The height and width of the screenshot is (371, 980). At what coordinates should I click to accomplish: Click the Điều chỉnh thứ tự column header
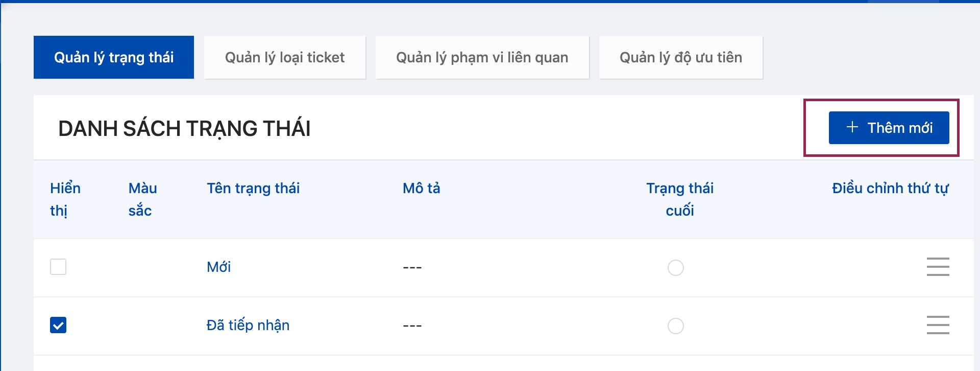coord(890,188)
